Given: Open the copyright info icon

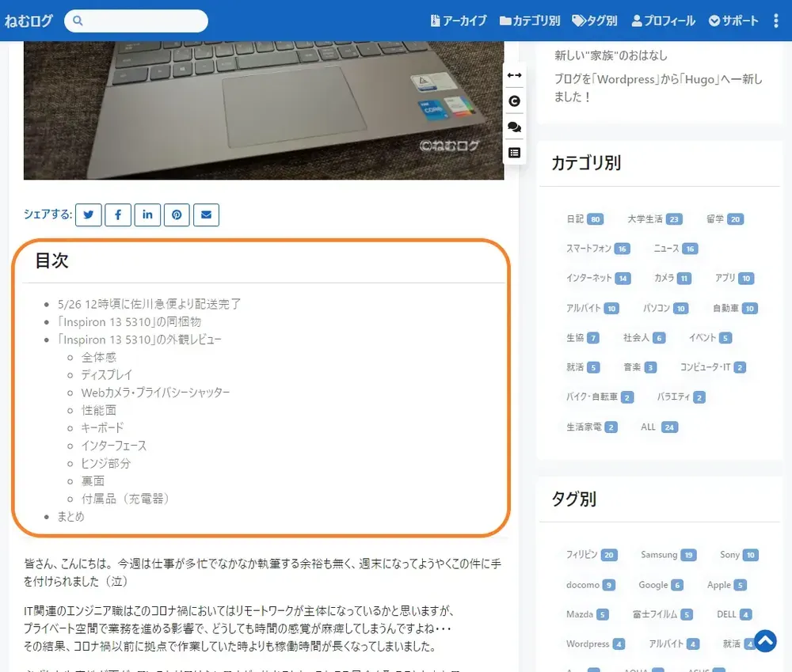Looking at the screenshot, I should click(x=513, y=101).
